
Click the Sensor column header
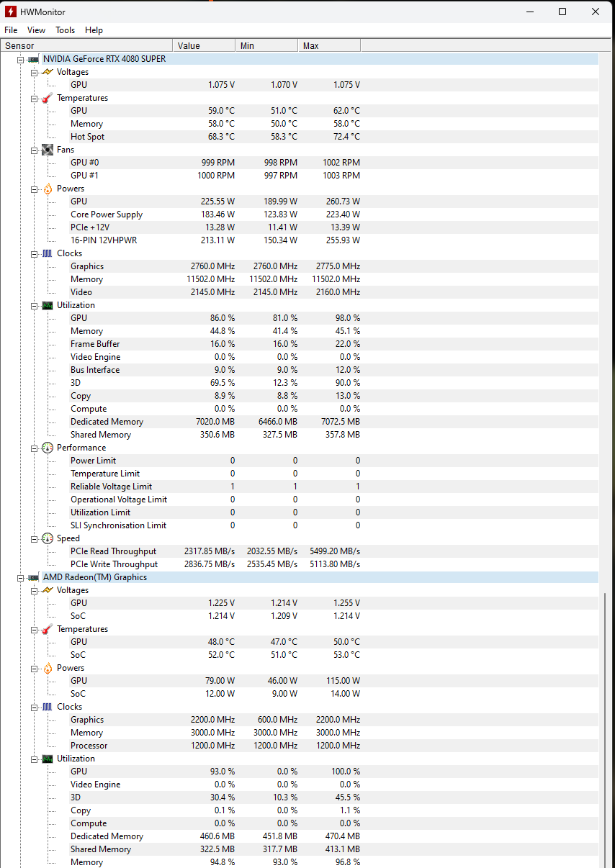(x=86, y=45)
